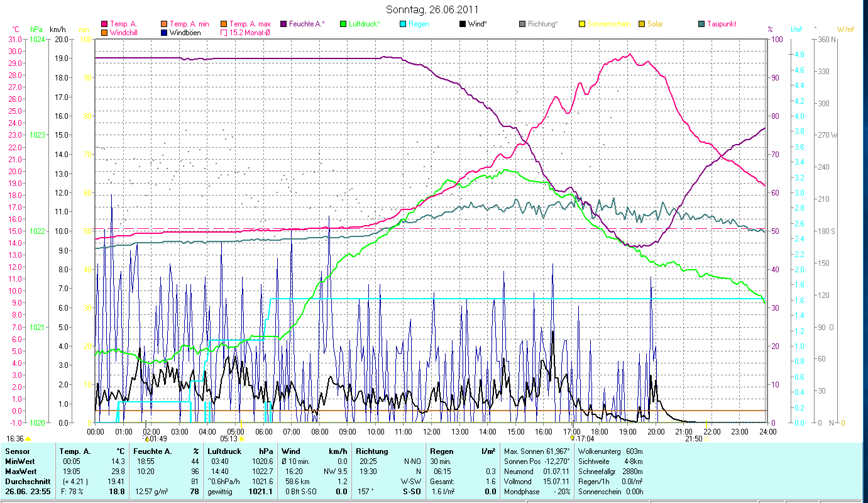
Task: Click the Taupunkt teal legend swatch
Action: coord(701,24)
